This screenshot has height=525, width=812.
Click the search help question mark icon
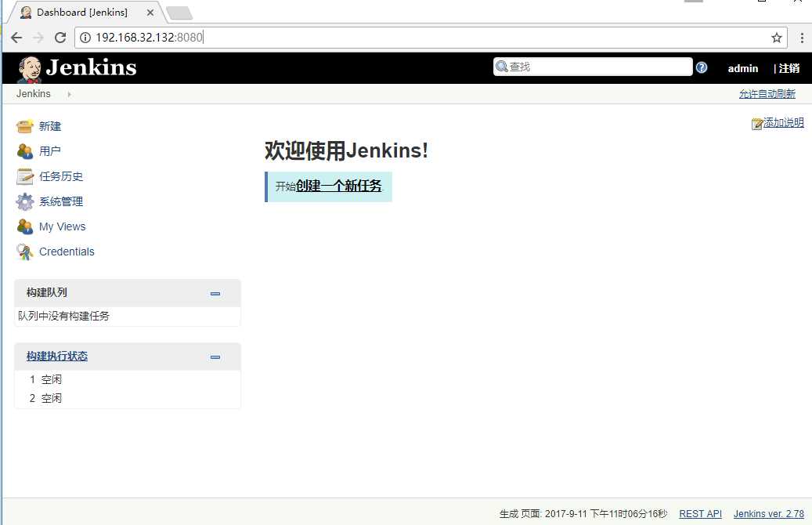click(701, 67)
